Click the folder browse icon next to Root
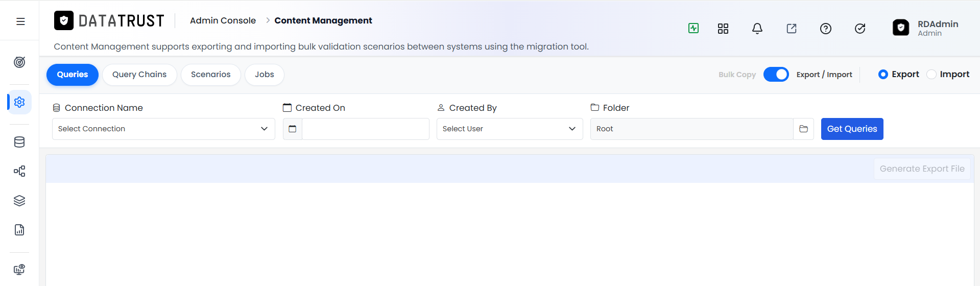Screen dimensions: 980x286 [x=803, y=129]
